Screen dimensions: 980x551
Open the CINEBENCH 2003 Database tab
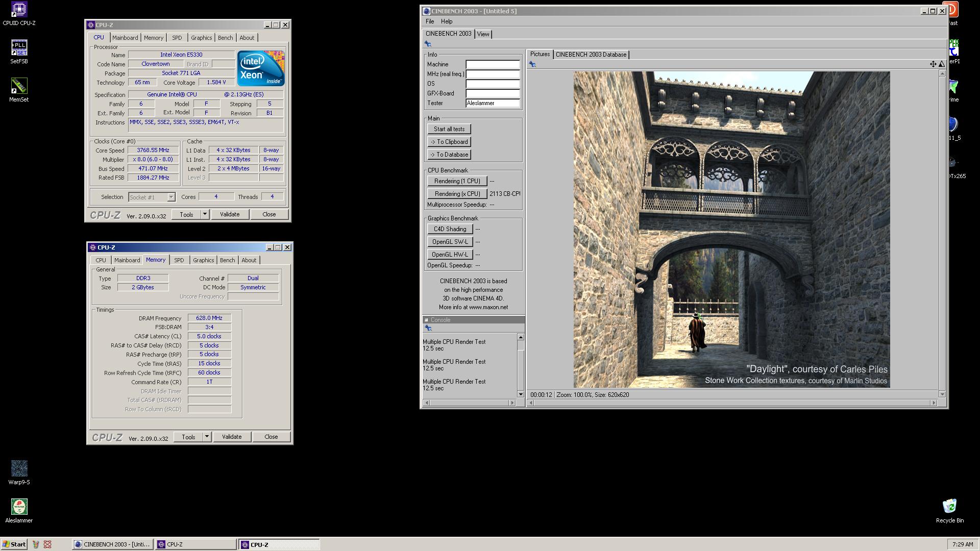coord(591,55)
